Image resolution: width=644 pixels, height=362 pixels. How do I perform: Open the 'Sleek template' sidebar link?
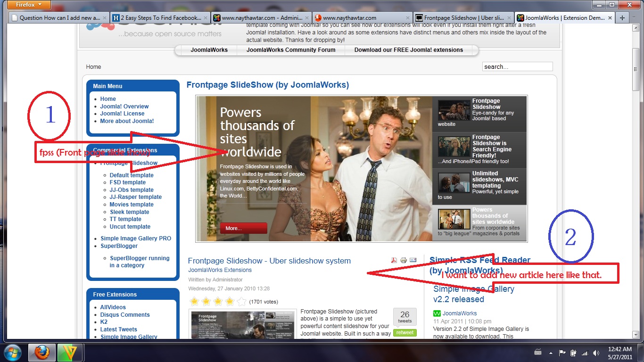pyautogui.click(x=129, y=212)
